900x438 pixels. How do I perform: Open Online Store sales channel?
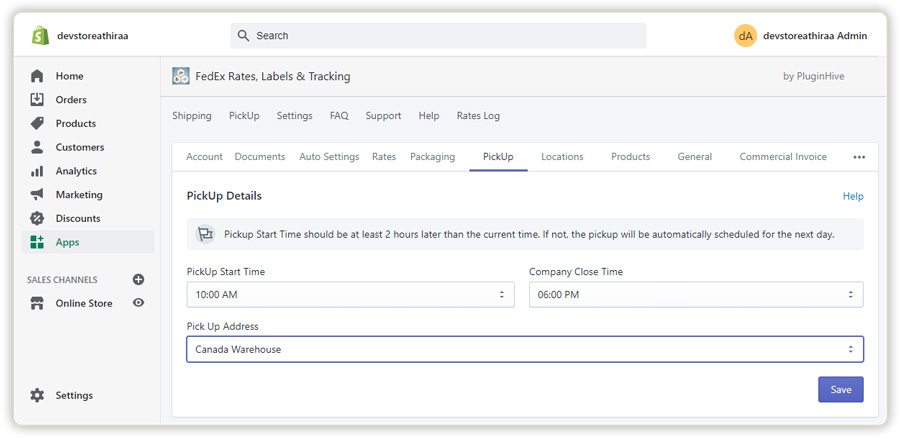pyautogui.click(x=84, y=303)
